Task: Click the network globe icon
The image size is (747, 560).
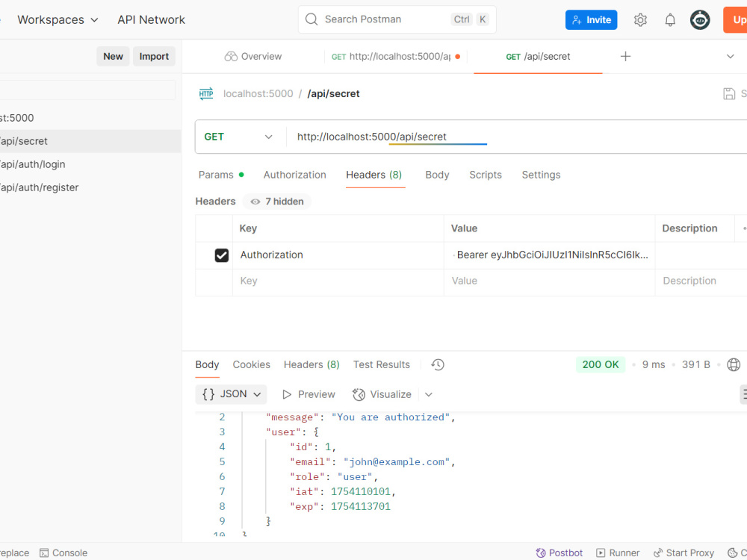Action: (x=734, y=365)
